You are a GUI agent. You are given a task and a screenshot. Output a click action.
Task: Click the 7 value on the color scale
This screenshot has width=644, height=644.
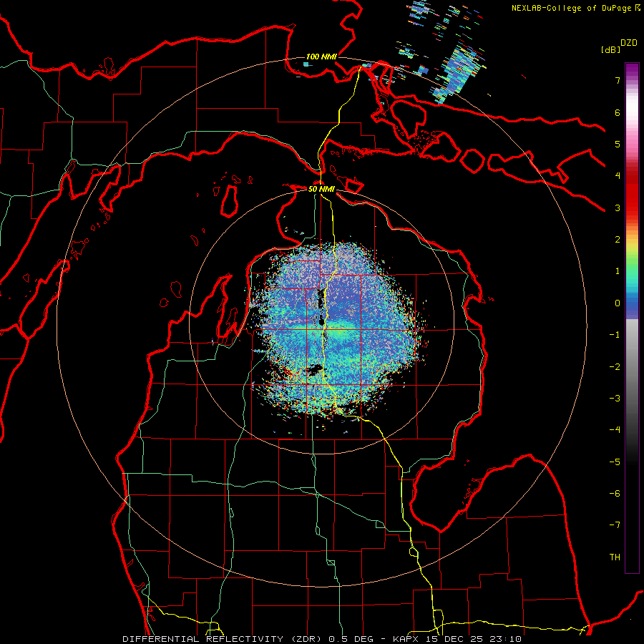pyautogui.click(x=618, y=80)
